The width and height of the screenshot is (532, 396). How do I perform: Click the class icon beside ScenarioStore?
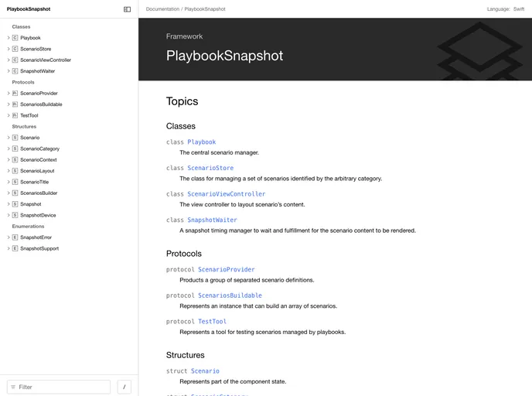[15, 49]
